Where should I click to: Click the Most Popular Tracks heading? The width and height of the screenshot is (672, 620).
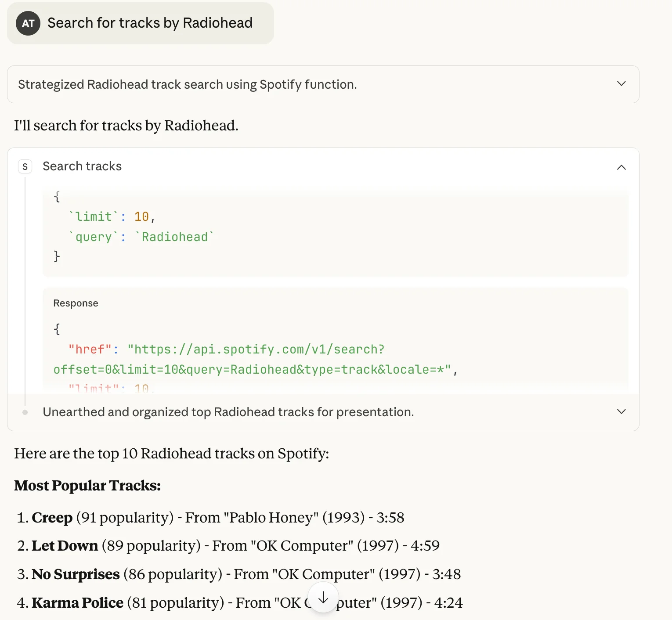(87, 486)
